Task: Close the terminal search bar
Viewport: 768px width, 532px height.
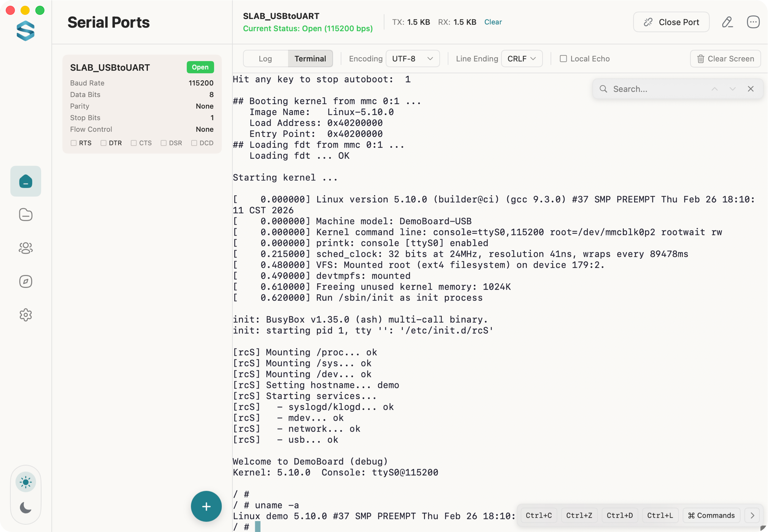Action: tap(751, 89)
